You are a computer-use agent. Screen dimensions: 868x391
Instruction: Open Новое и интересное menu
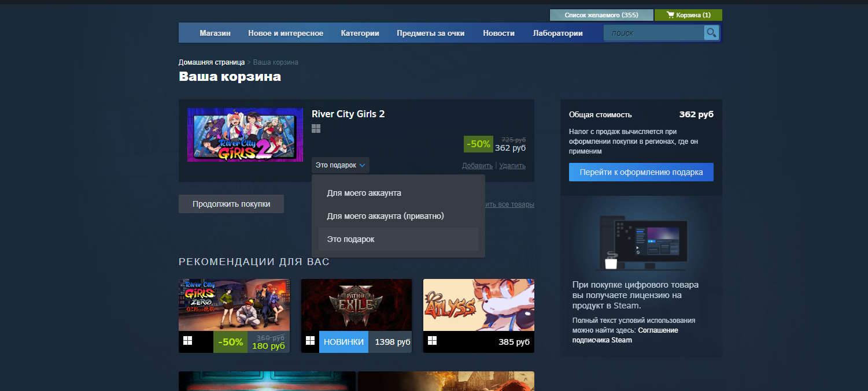click(286, 33)
